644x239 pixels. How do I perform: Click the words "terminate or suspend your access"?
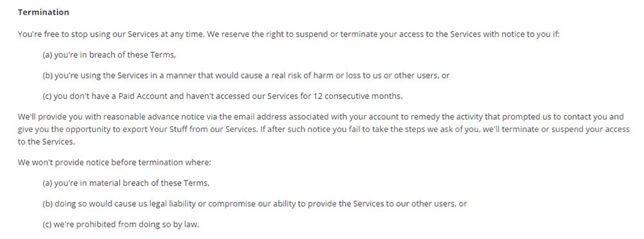(570, 129)
